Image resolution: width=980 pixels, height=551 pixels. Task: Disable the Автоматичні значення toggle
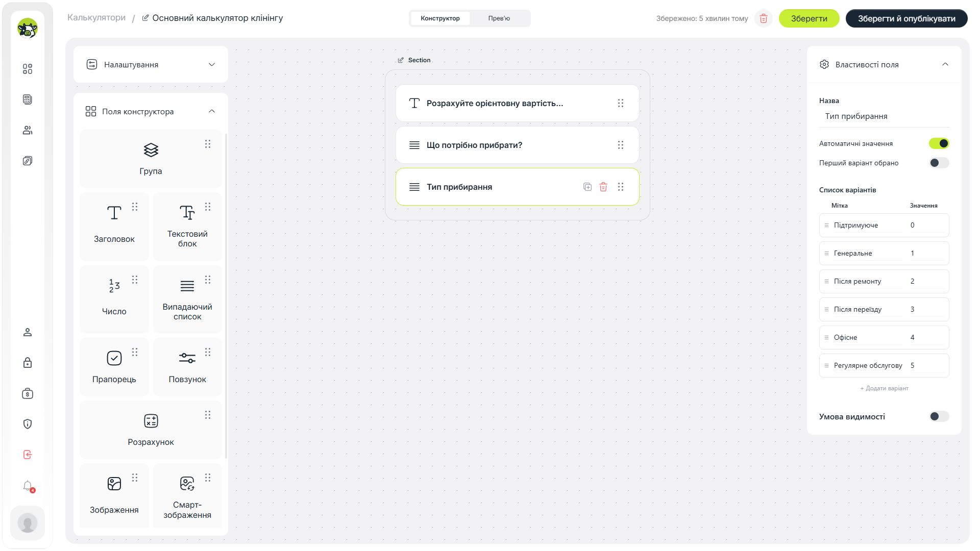(939, 143)
